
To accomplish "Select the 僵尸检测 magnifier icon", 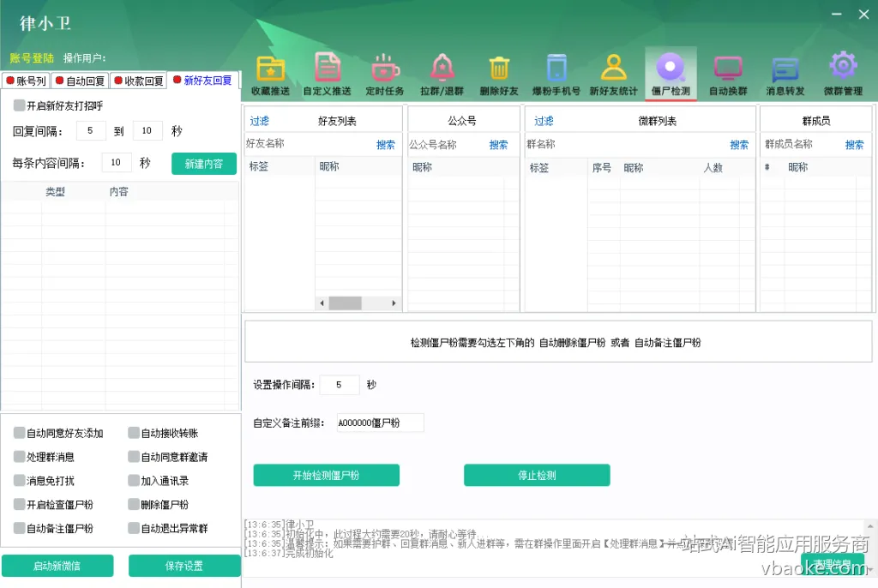I will pyautogui.click(x=671, y=68).
